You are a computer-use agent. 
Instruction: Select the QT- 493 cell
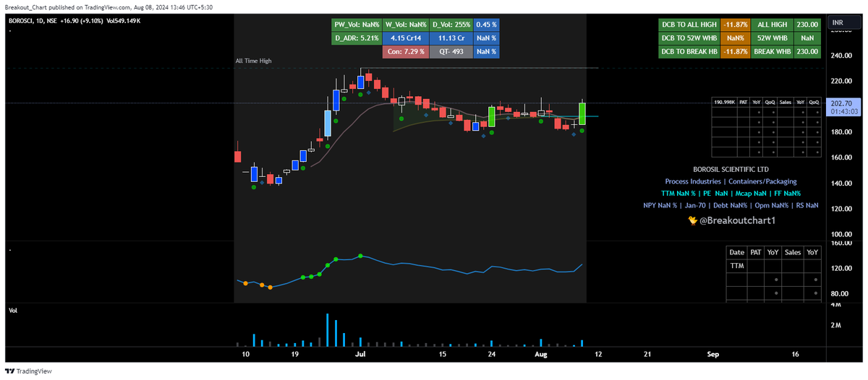tap(451, 52)
